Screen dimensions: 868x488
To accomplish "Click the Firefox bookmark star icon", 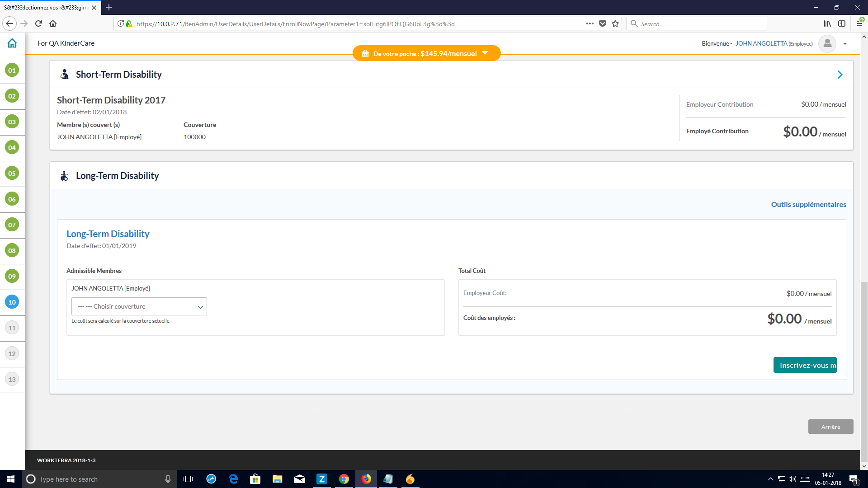I will 615,24.
